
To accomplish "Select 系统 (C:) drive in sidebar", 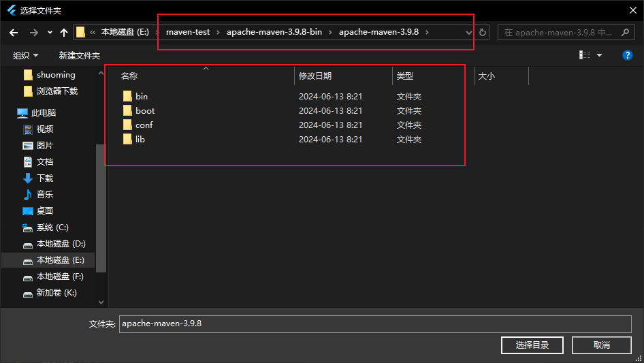I will tap(52, 227).
